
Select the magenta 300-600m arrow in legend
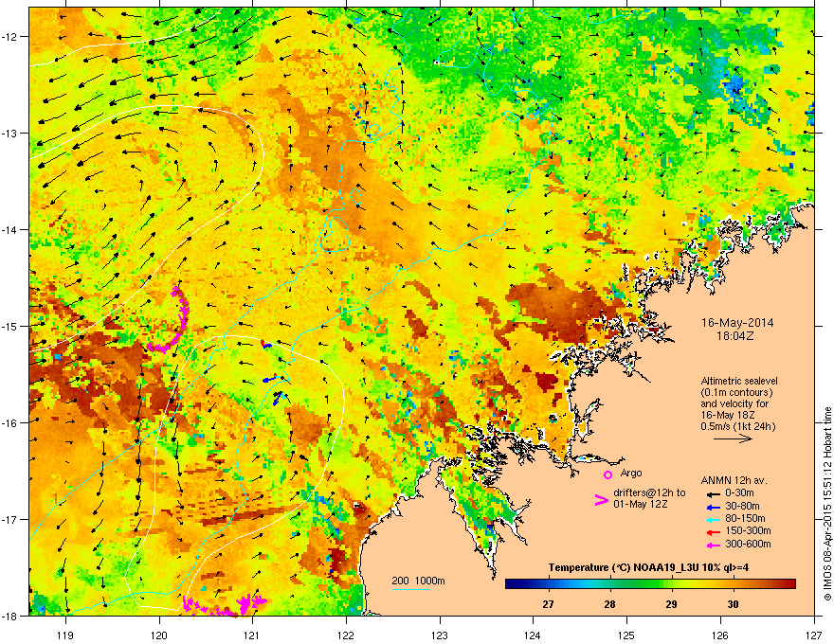pos(713,545)
